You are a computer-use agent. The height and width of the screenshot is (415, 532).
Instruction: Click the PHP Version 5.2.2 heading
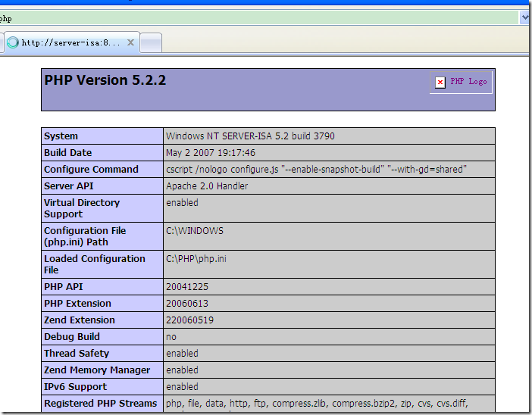coord(105,80)
